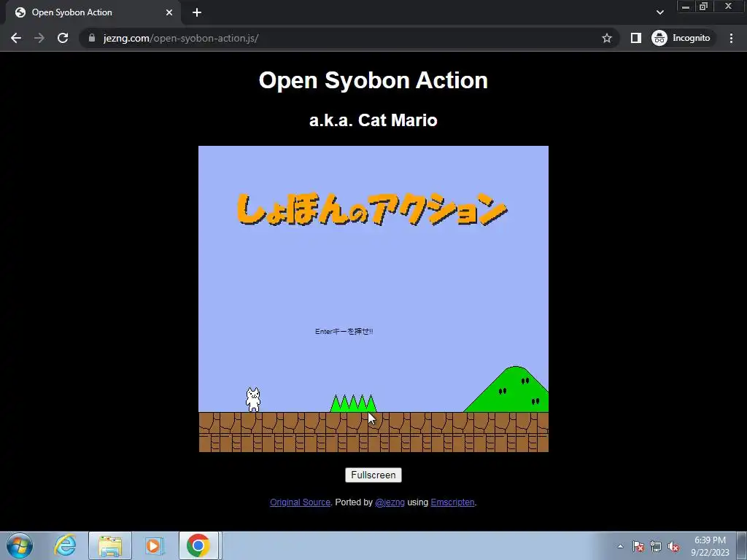Click the muted volume tray icon

click(x=673, y=546)
